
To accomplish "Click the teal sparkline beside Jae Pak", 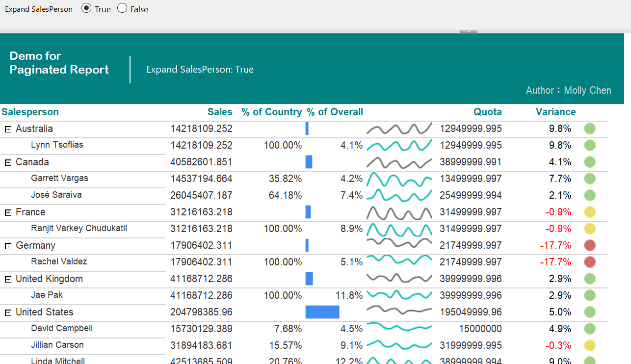I will coord(399,295).
